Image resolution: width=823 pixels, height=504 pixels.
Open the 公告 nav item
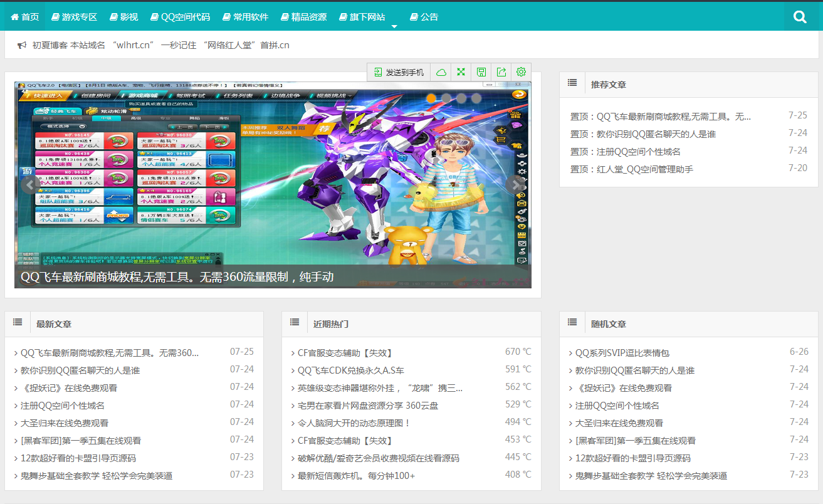(424, 17)
